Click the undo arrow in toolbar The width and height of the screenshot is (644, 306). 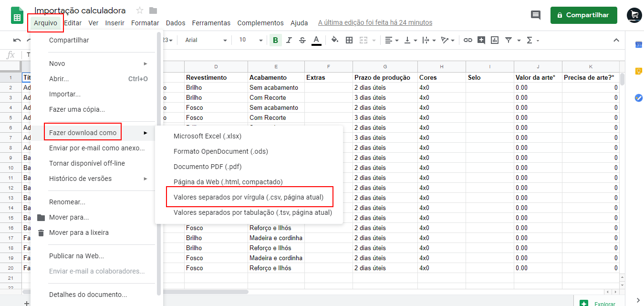tap(17, 40)
